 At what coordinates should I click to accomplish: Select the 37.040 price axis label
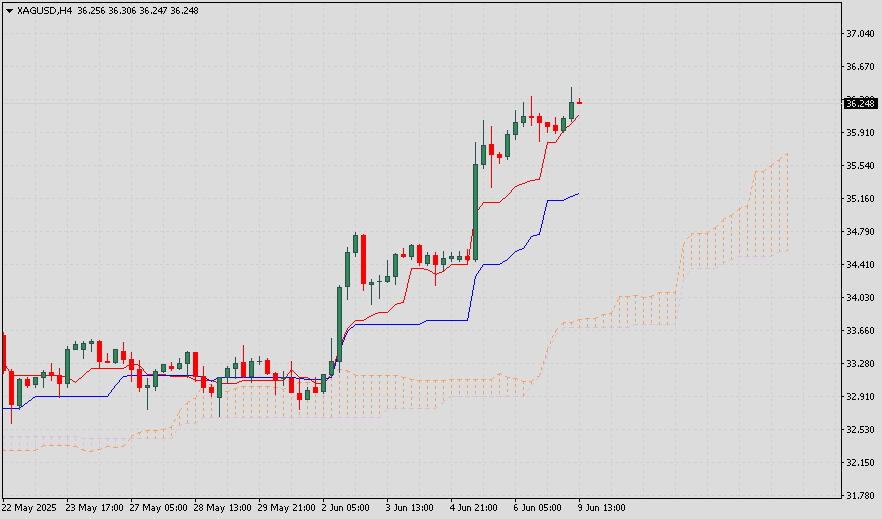click(861, 34)
